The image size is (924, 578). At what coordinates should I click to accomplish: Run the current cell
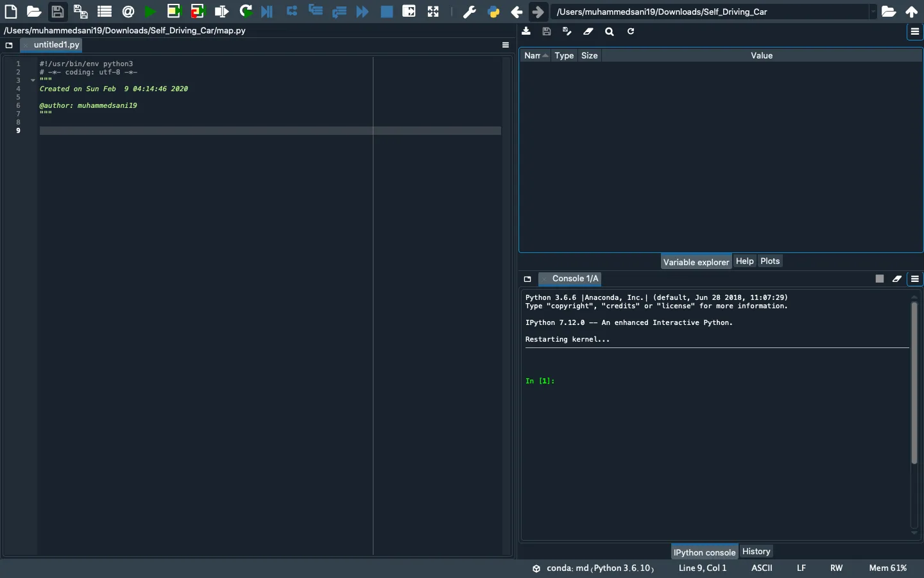click(x=174, y=12)
